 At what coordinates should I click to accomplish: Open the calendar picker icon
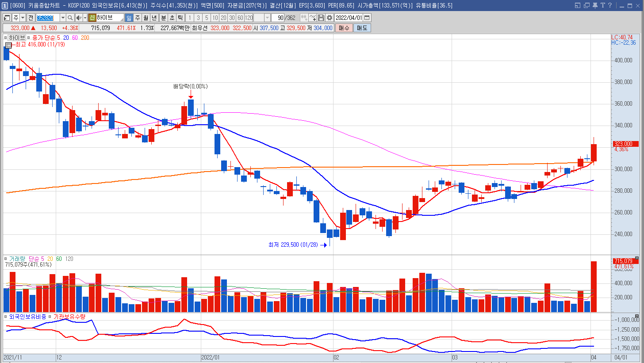pos(367,18)
